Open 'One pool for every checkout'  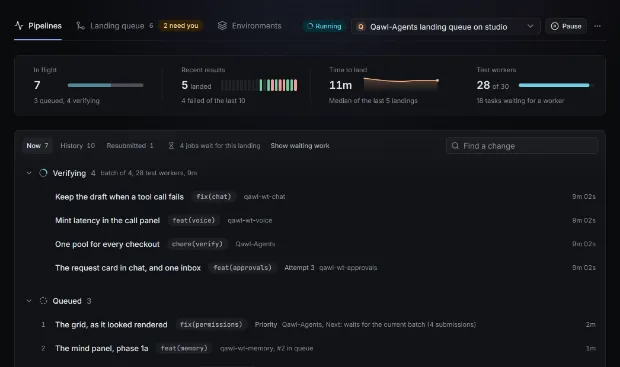pos(107,244)
